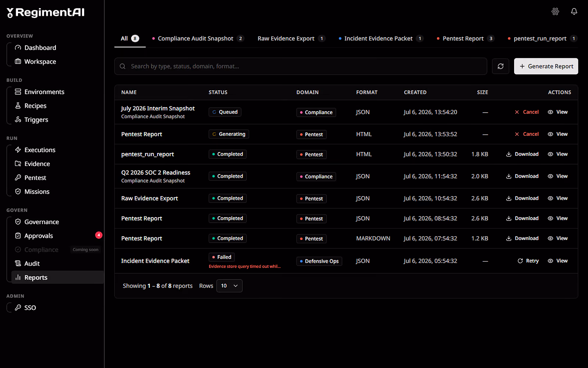Image resolution: width=588 pixels, height=368 pixels.
Task: Cancel the July 2026 Interim Snapshot report
Action: (527, 112)
